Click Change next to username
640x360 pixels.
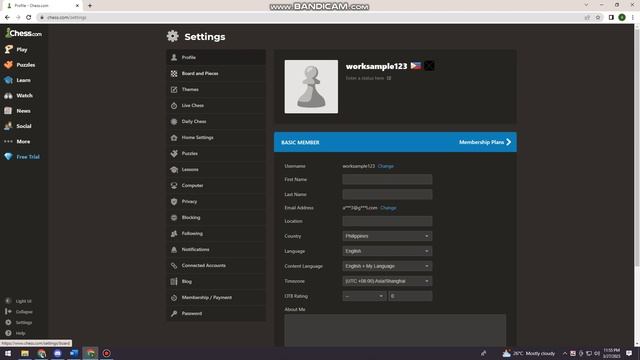coord(386,166)
